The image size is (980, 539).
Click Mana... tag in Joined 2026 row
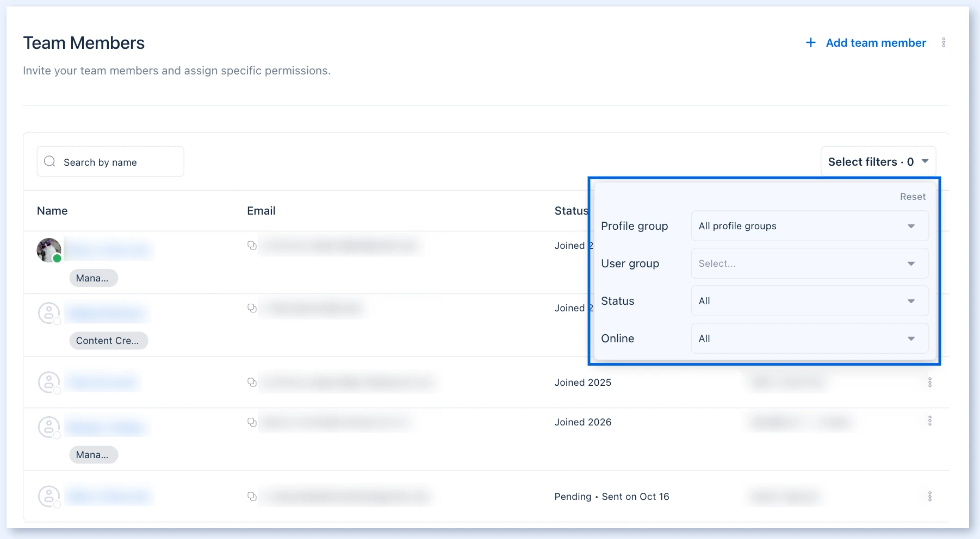point(94,455)
